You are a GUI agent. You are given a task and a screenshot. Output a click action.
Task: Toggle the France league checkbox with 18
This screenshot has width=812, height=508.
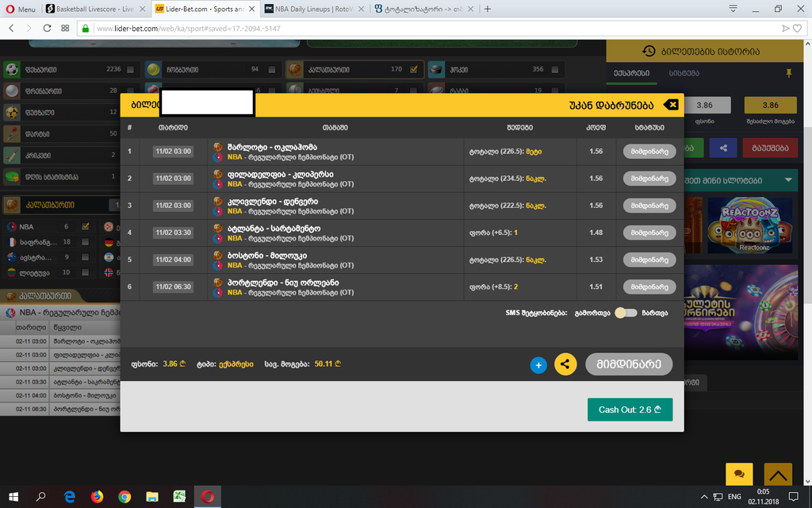coord(85,242)
